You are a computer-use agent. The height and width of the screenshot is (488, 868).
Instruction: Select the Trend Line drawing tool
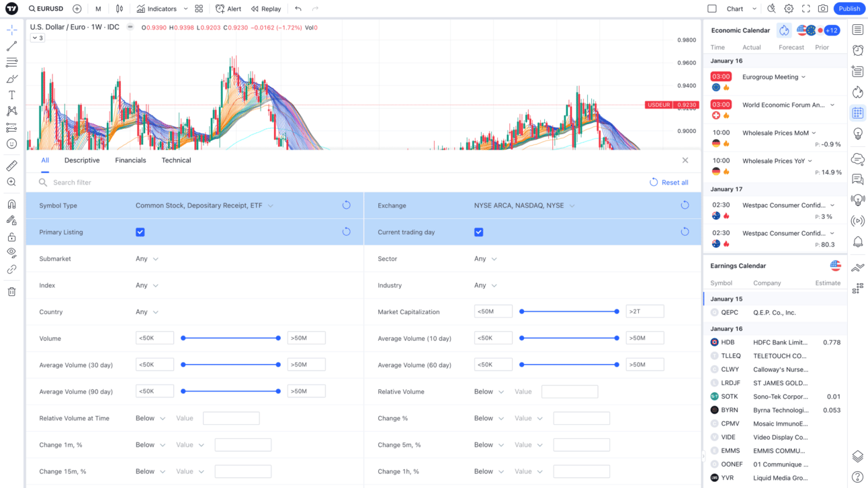(x=11, y=46)
